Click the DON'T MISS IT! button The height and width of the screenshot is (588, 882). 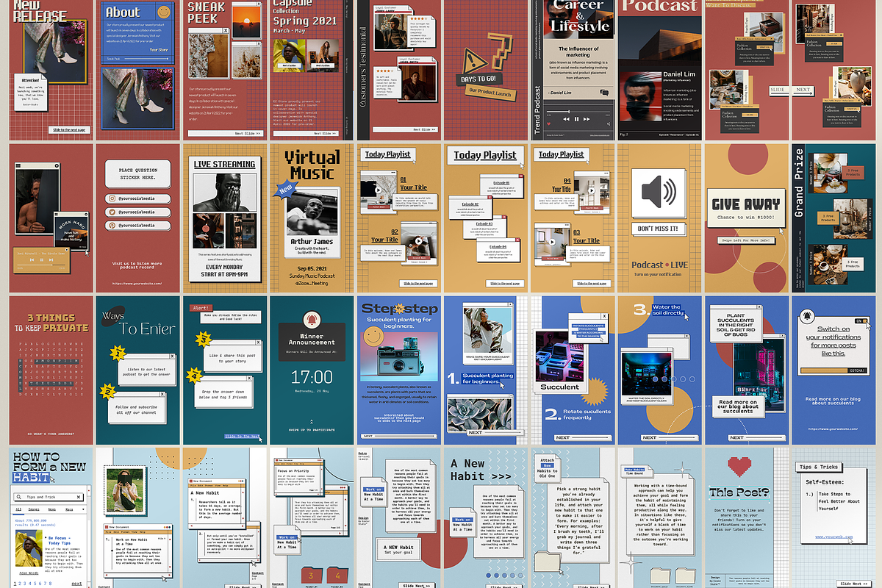click(657, 229)
